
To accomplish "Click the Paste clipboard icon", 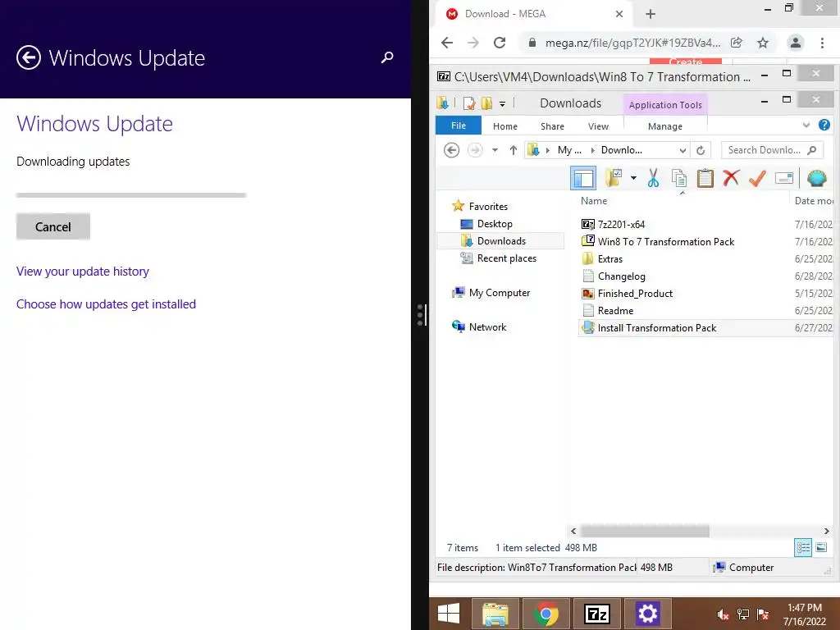I will tap(705, 178).
